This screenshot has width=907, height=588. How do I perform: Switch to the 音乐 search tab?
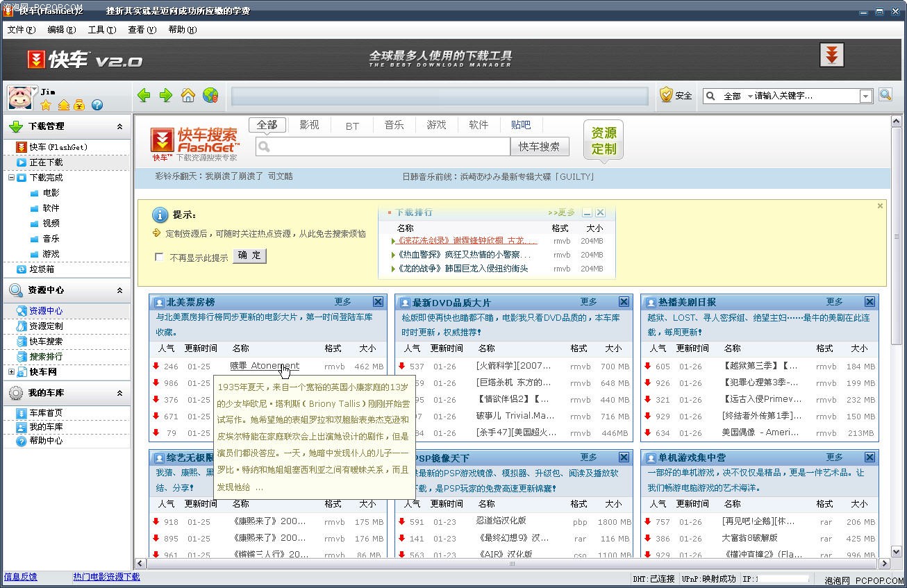click(394, 125)
